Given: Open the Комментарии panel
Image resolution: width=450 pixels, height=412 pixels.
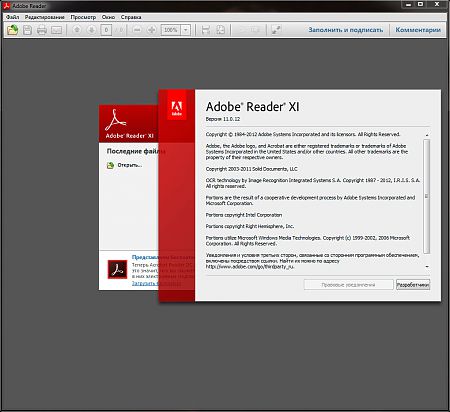Looking at the screenshot, I should point(418,30).
